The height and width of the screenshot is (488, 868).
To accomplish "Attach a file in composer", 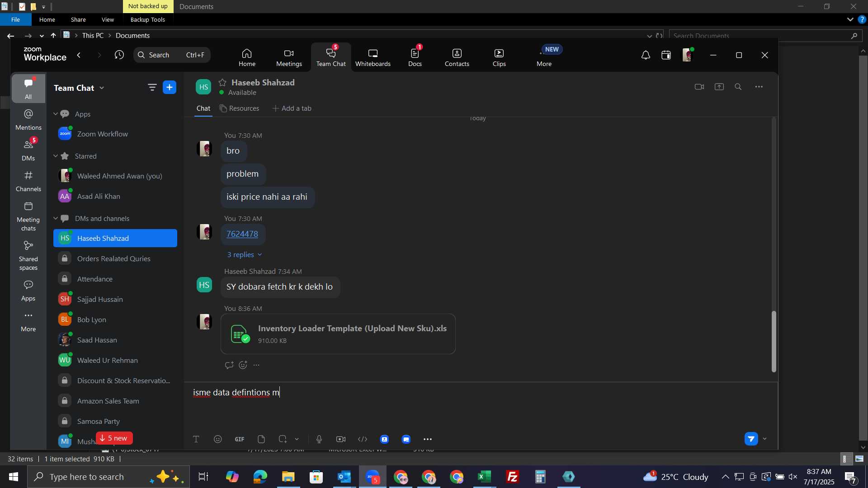I will 261,439.
